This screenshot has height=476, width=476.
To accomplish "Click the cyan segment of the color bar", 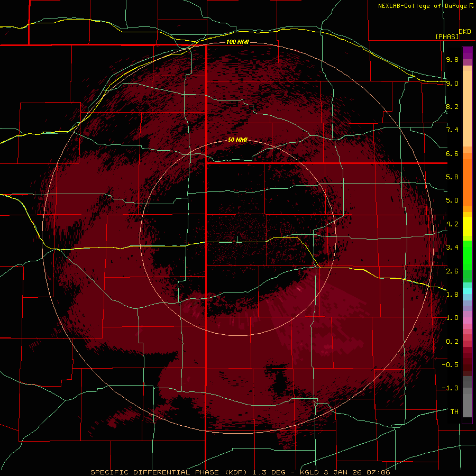I will pyautogui.click(x=467, y=290).
